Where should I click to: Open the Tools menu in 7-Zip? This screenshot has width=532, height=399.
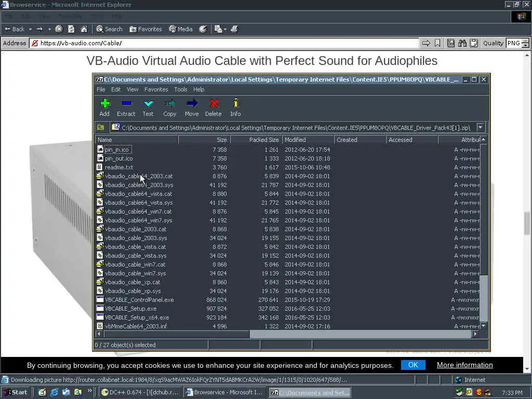[180, 89]
